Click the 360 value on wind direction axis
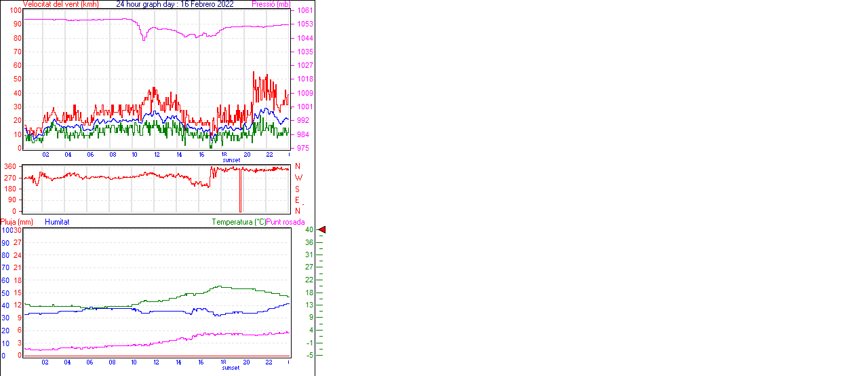This screenshot has height=376, width=868. coord(10,166)
